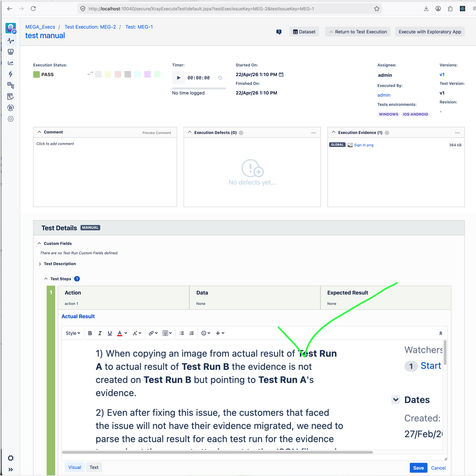The image size is (476, 476).
Task: Open the activity pulse sidebar icon
Action: point(11,41)
